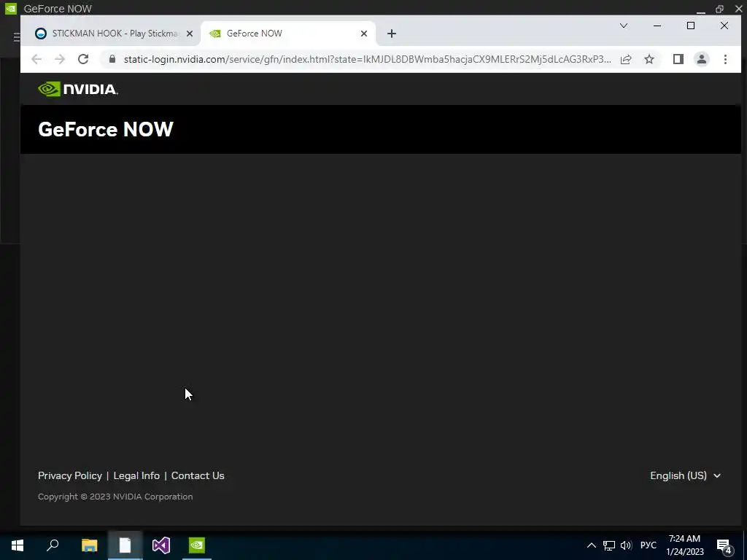Open the Legal Info link
This screenshot has height=560, width=747.
[x=136, y=475]
